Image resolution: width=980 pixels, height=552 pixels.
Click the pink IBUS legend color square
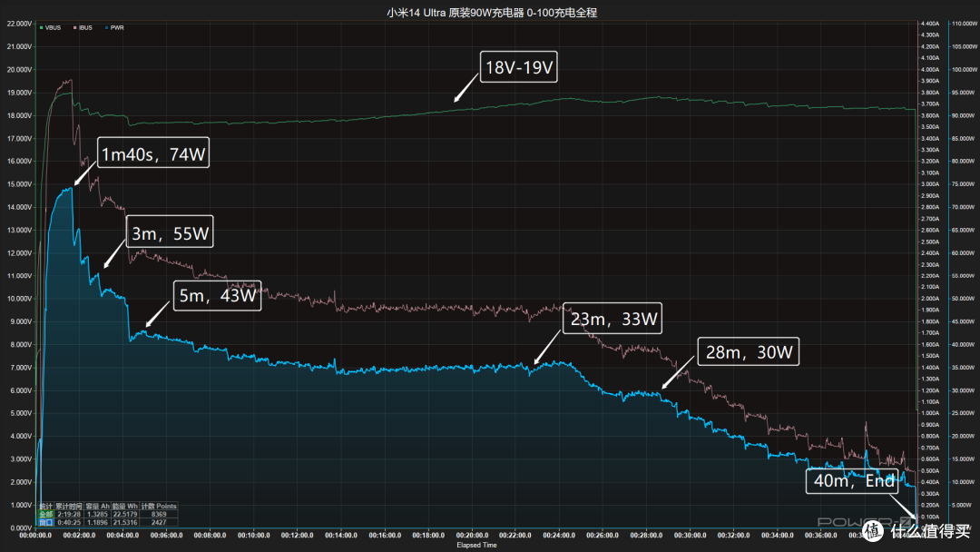pyautogui.click(x=75, y=27)
